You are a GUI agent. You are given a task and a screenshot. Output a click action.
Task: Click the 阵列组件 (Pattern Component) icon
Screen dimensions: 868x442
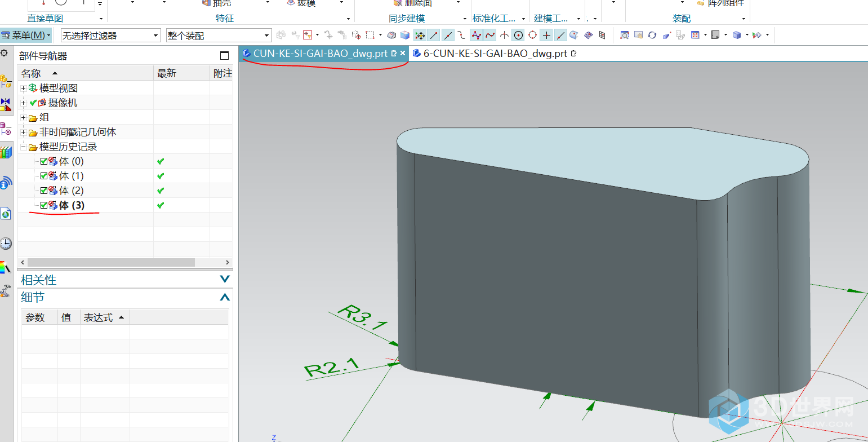pos(701,3)
